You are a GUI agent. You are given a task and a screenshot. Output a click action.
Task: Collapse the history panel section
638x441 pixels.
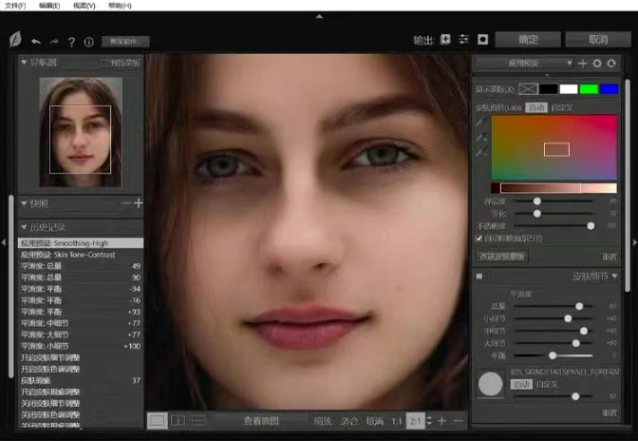pyautogui.click(x=24, y=227)
